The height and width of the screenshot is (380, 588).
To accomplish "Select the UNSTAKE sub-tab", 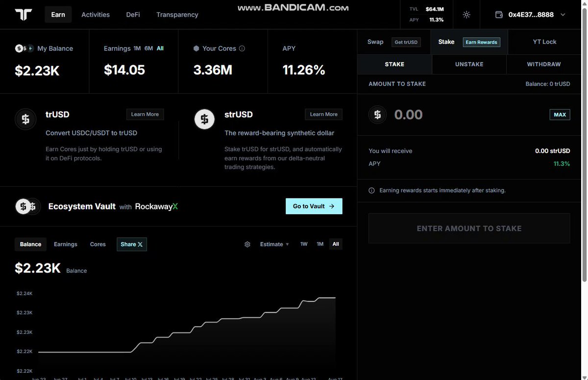I will pyautogui.click(x=469, y=64).
